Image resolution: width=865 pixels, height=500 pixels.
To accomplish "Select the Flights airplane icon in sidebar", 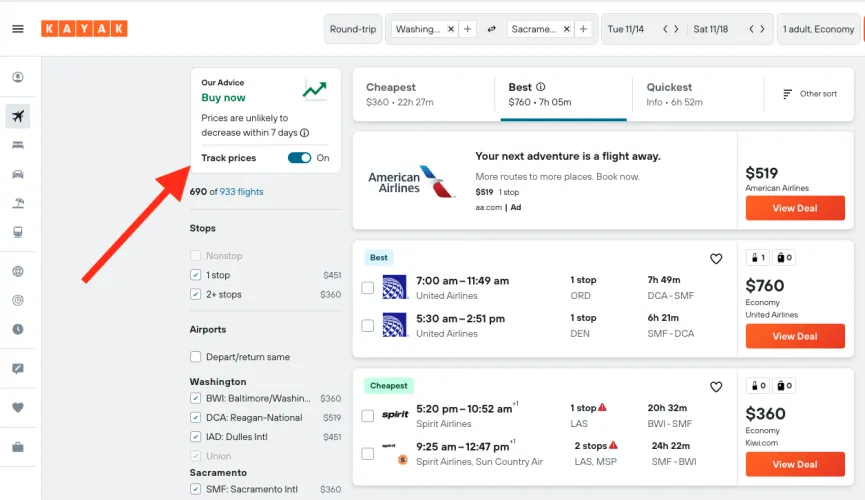I will coord(17,116).
